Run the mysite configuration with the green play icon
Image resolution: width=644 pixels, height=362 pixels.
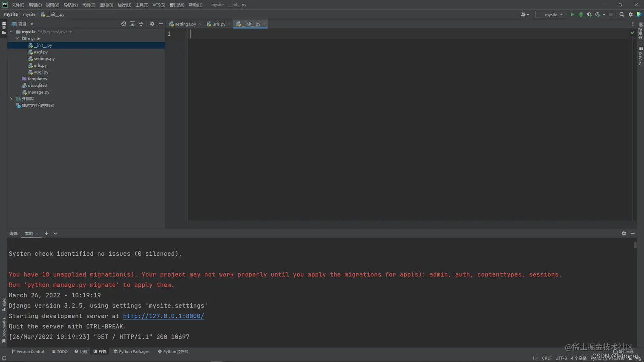(572, 14)
